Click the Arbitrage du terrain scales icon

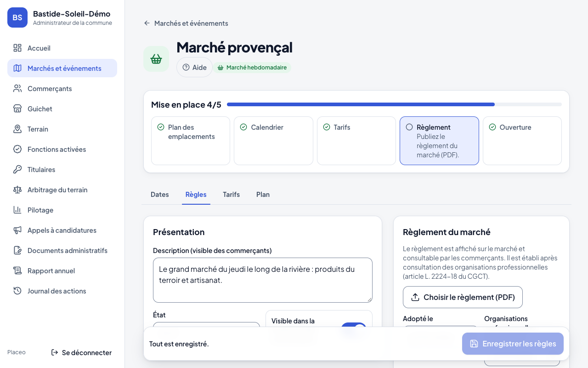[17, 190]
